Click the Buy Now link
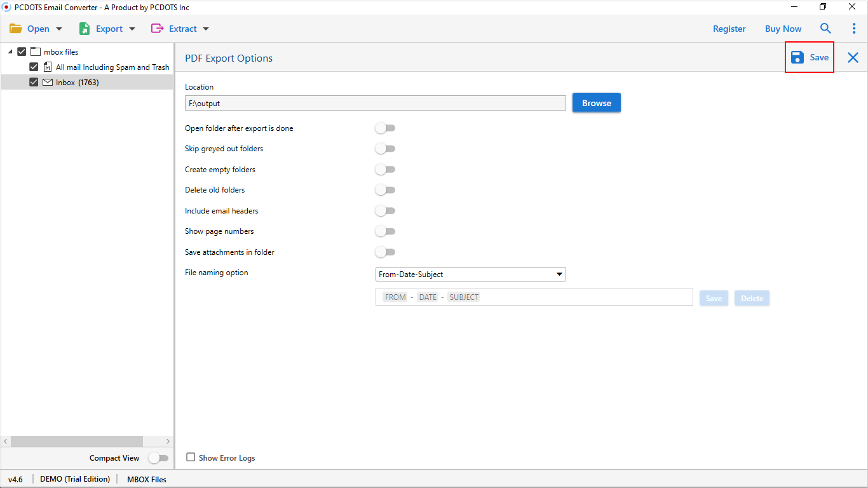868x488 pixels. coord(783,29)
